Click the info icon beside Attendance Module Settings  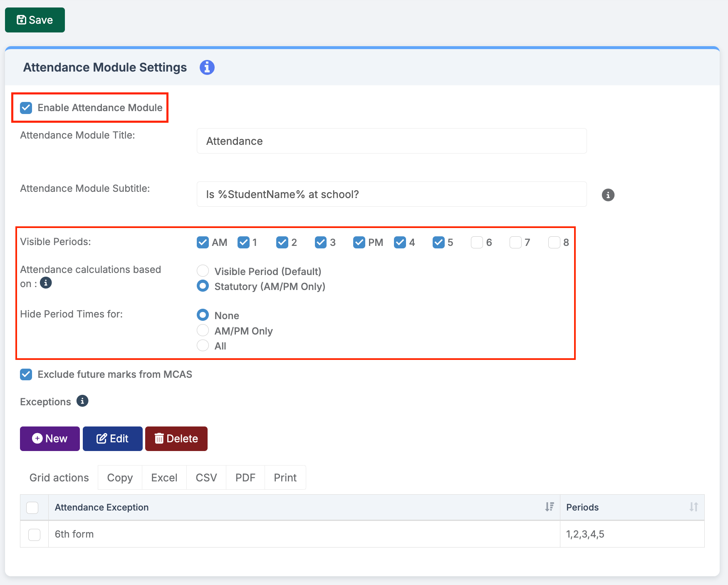tap(207, 67)
